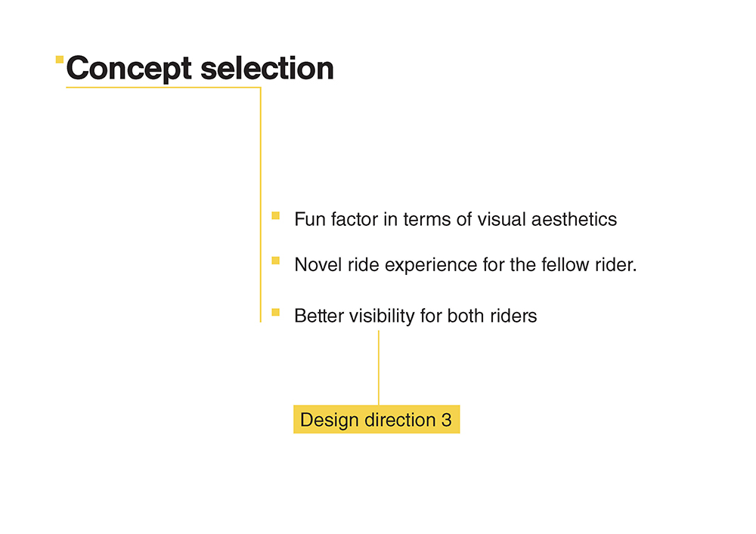Screen dimensions: 756x534
Task: Click the yellow "Design direction 3" label
Action: [376, 420]
